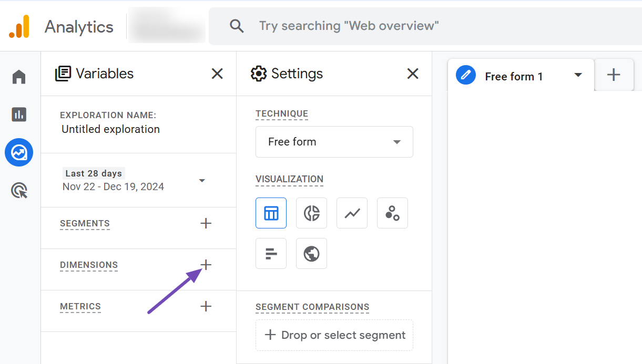The width and height of the screenshot is (642, 364).
Task: Select the Explore icon in sidebar
Action: [x=19, y=153]
